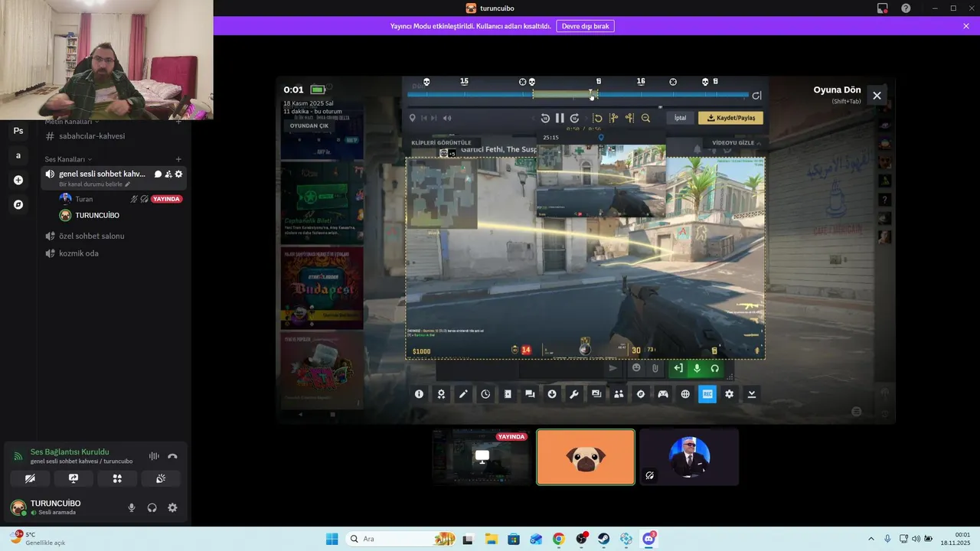Open soundboard button in Discord voice panel
This screenshot has width=980, height=551.
coord(161,478)
